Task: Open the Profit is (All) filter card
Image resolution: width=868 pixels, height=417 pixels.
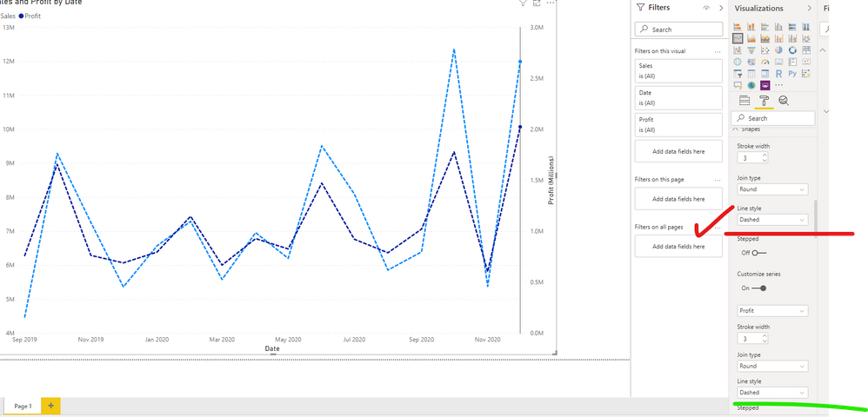Action: coord(678,125)
